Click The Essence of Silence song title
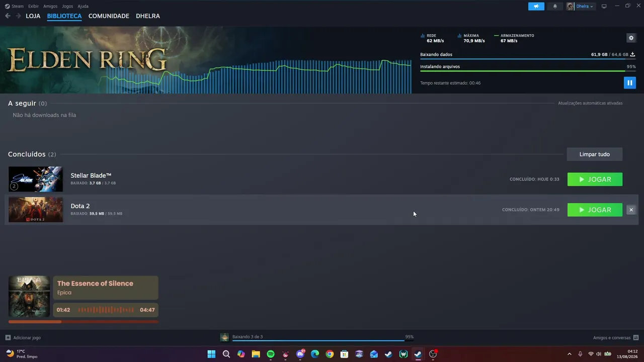644x362 pixels. [95, 284]
